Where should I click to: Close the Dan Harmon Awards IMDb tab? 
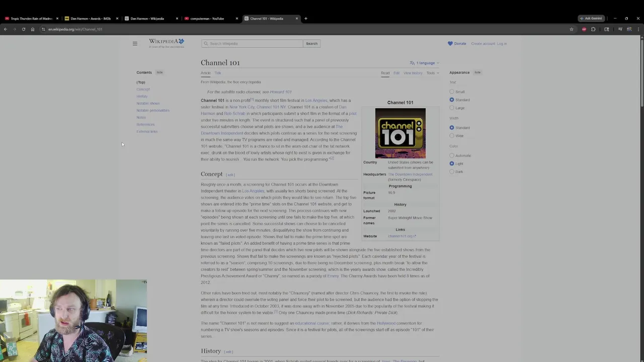pyautogui.click(x=117, y=19)
